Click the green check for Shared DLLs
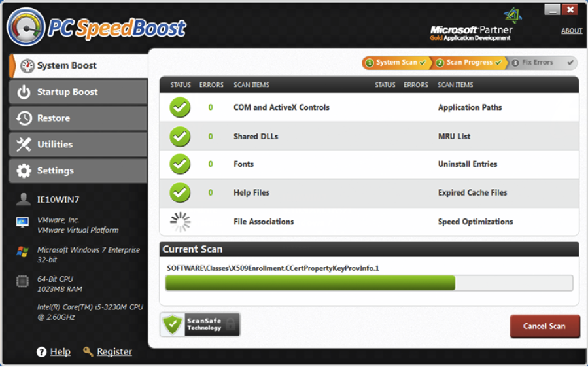The width and height of the screenshot is (588, 367). 180,136
